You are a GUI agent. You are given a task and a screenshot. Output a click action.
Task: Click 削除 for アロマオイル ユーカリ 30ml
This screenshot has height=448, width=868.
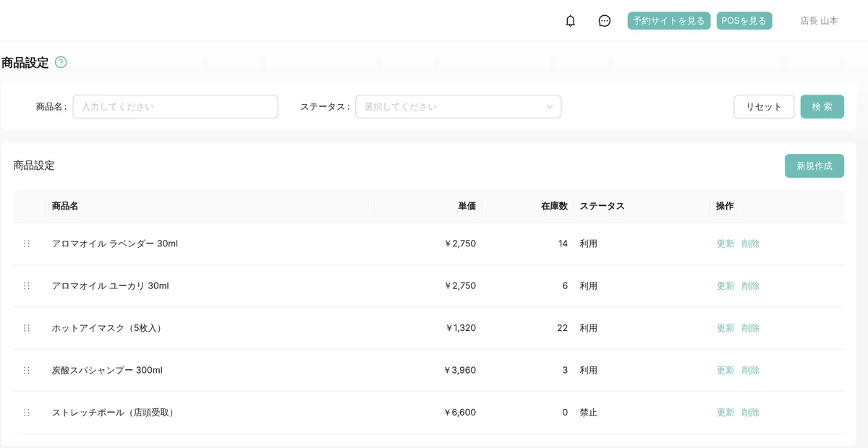pos(751,286)
